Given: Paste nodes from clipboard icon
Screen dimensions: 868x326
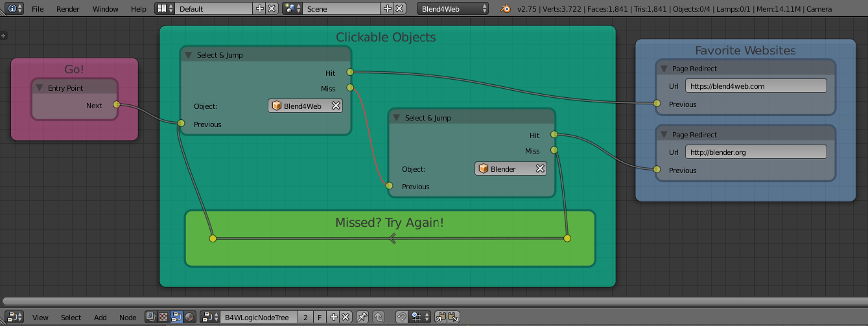Looking at the screenshot, I should pos(453,317).
